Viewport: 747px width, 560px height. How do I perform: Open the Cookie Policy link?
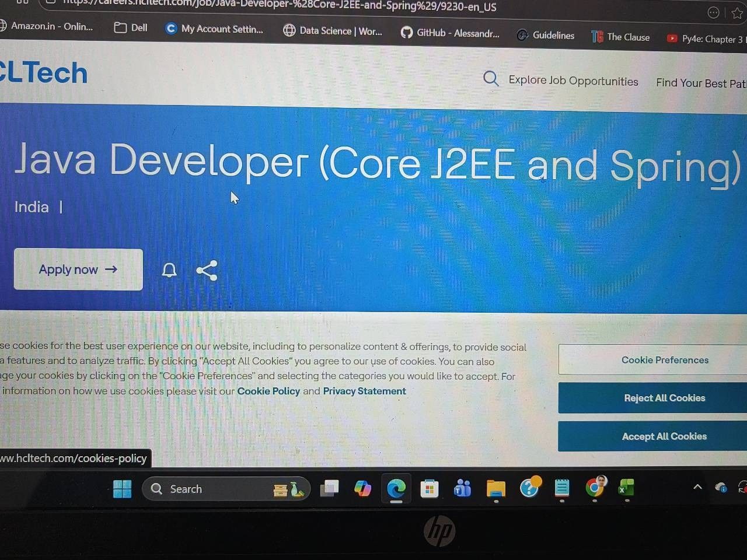[268, 391]
